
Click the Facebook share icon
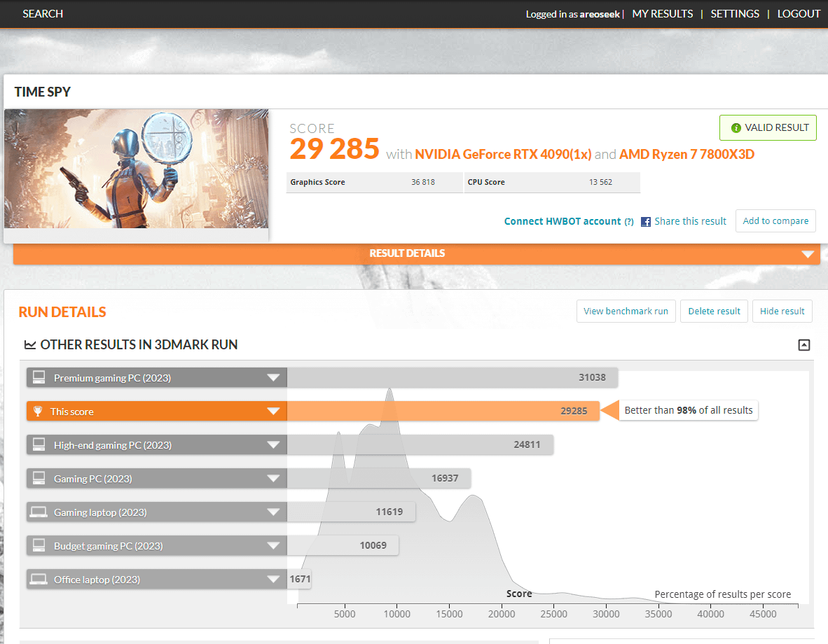click(645, 222)
